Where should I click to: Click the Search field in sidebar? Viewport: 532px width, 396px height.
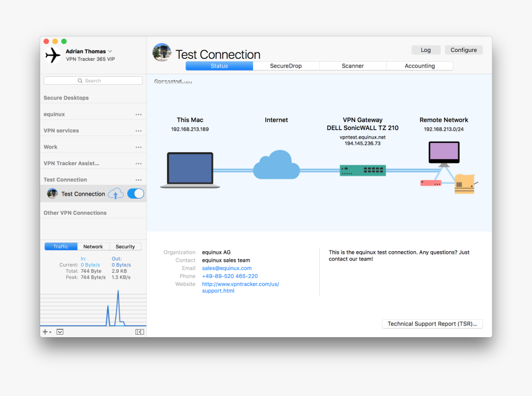[93, 80]
